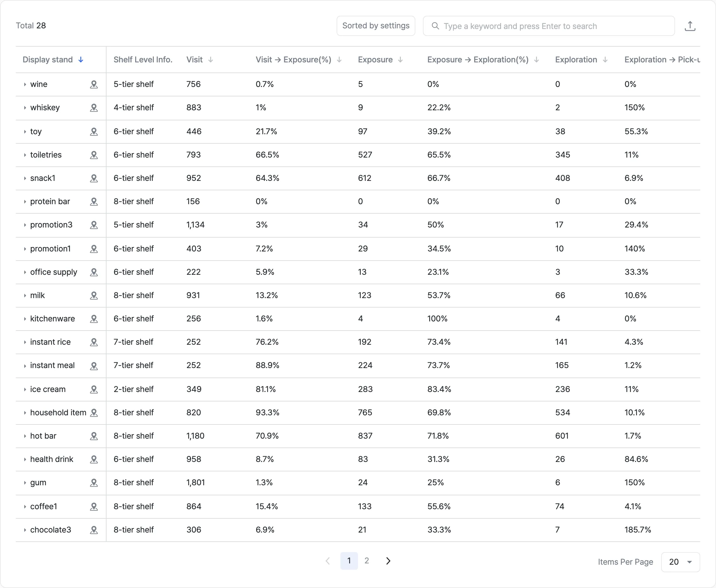Click location pin icon for gum
The width and height of the screenshot is (716, 588).
pos(94,483)
